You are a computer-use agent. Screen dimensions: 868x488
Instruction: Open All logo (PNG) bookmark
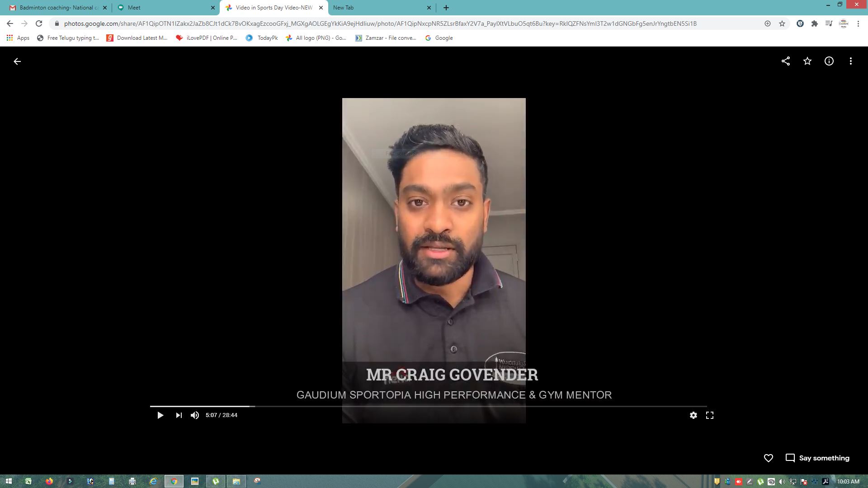click(x=316, y=38)
